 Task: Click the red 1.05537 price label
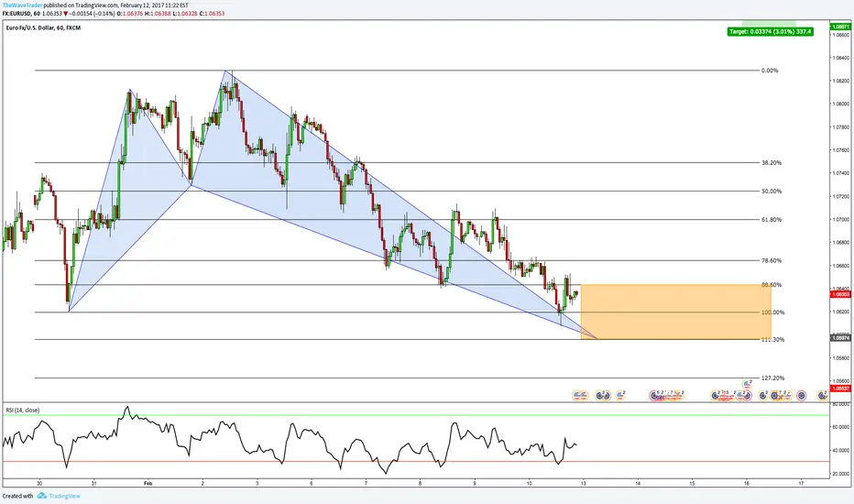pos(841,389)
